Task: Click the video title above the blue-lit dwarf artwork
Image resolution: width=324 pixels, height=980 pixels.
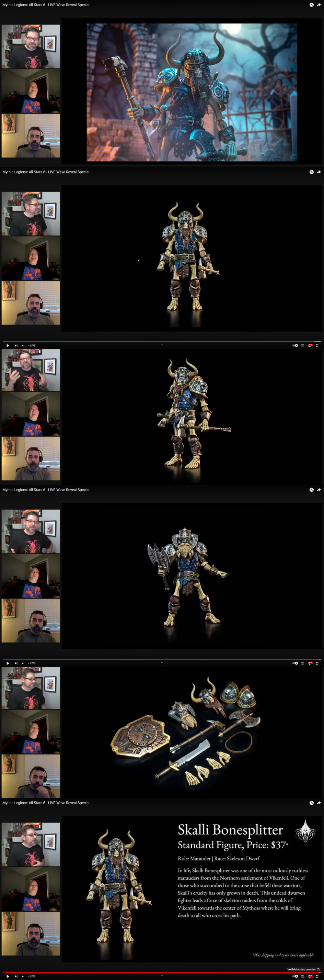Action: tap(46, 5)
